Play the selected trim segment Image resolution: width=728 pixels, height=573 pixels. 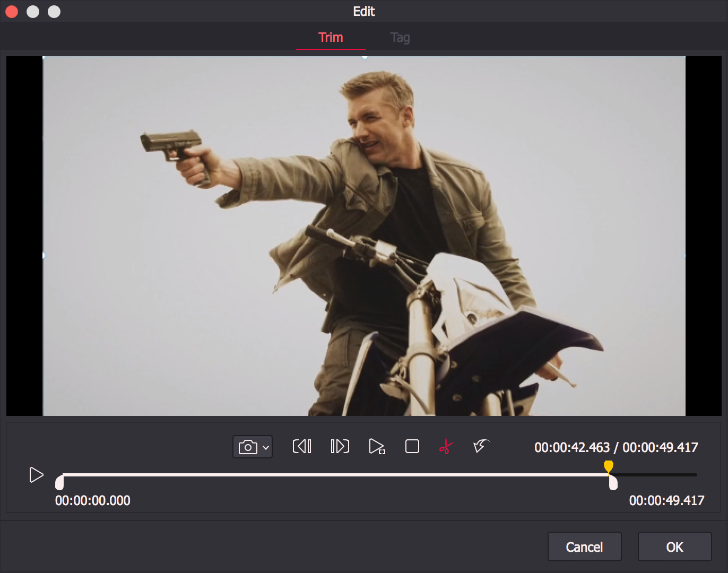click(377, 446)
